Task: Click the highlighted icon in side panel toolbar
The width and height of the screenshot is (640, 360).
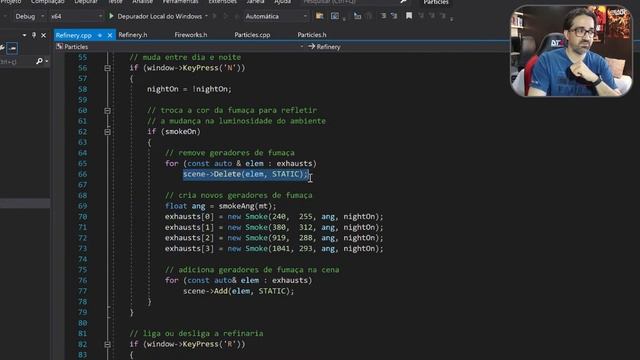Action: tap(12, 49)
